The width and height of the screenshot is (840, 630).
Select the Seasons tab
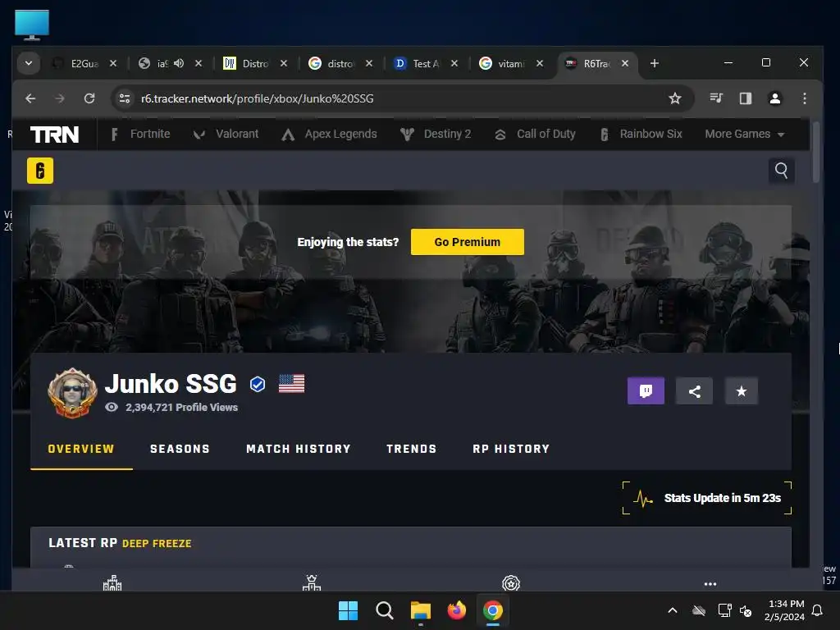tap(180, 449)
